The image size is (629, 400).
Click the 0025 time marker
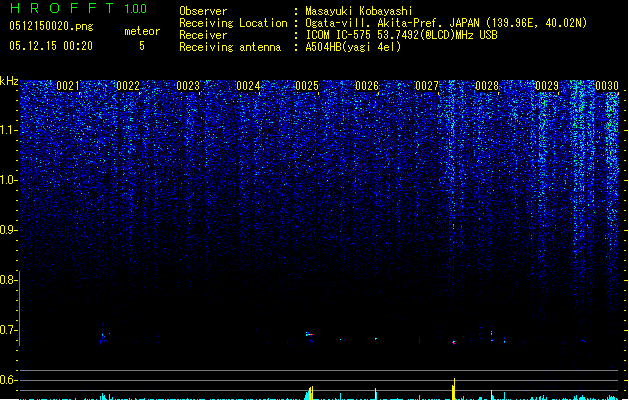click(307, 86)
